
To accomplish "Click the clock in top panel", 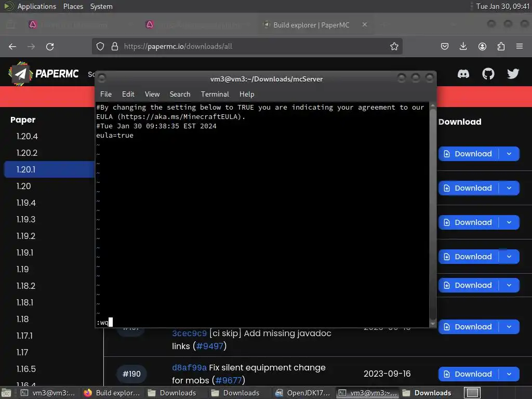I will click(x=502, y=6).
